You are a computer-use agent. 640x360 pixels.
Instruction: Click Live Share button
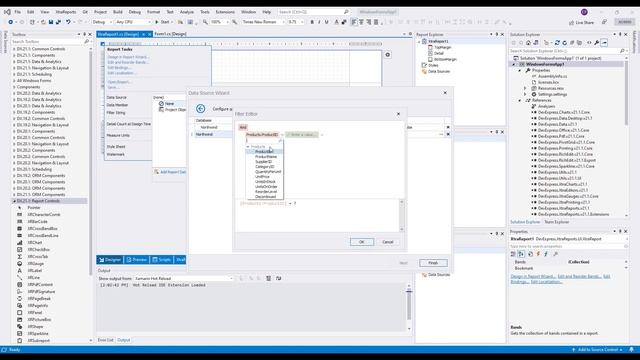click(582, 22)
